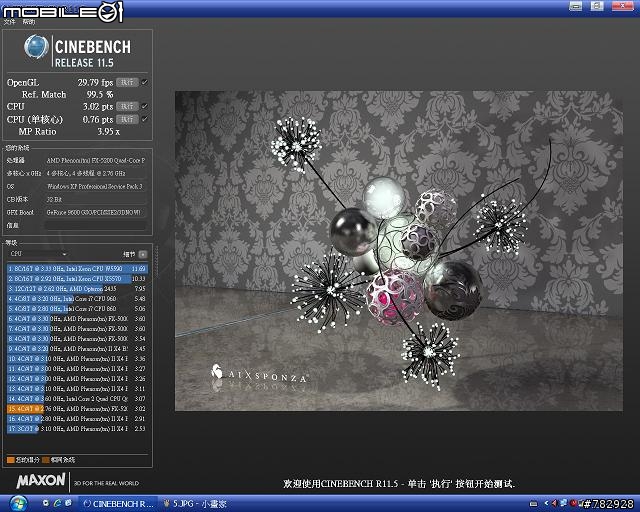Click the MAXON logo
This screenshot has height=512, width=640.
pos(41,481)
